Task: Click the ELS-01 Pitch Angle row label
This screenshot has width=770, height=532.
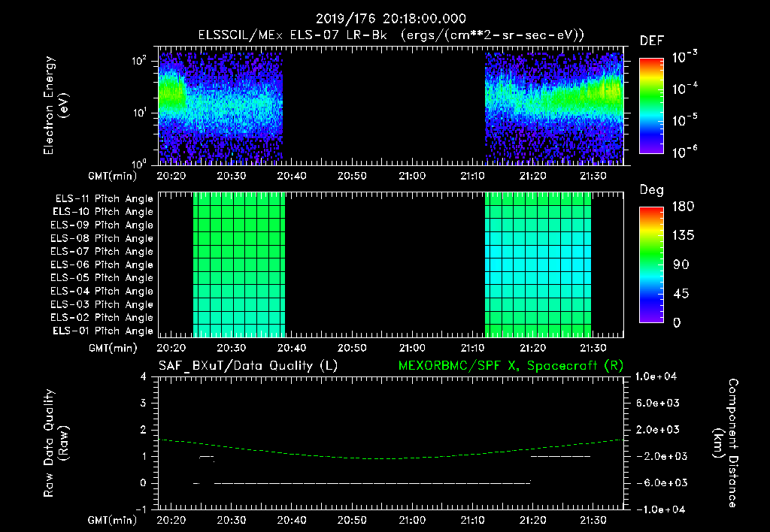Action: (x=103, y=331)
